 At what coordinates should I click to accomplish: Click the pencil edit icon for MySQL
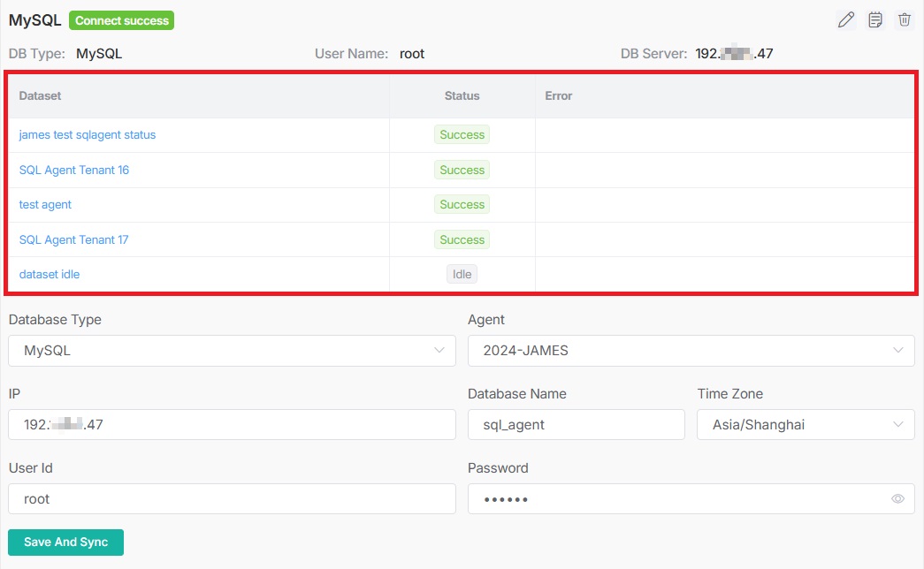846,20
